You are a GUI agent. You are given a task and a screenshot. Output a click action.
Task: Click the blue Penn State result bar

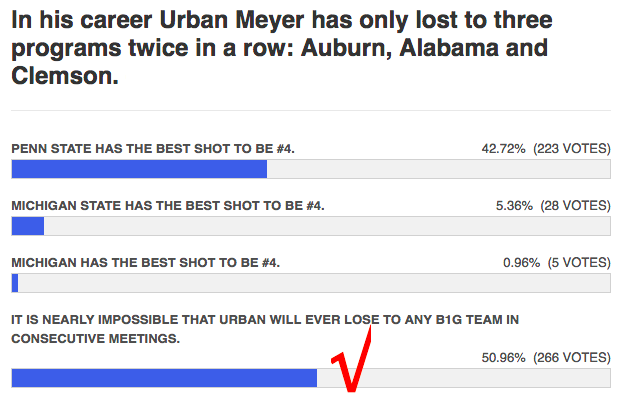point(139,169)
